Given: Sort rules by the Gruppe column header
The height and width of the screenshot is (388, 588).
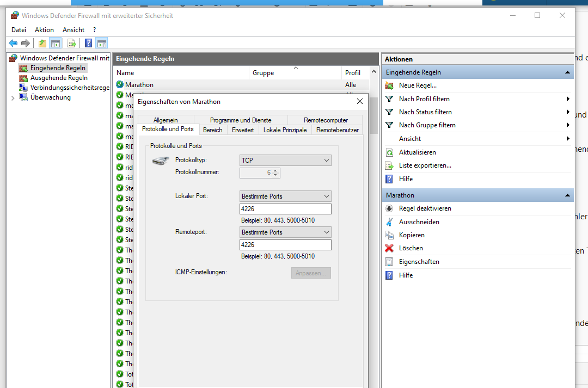Looking at the screenshot, I should coord(295,73).
